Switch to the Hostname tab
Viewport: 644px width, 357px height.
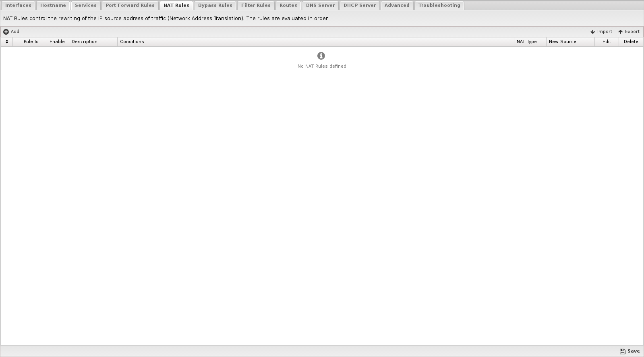pos(53,5)
